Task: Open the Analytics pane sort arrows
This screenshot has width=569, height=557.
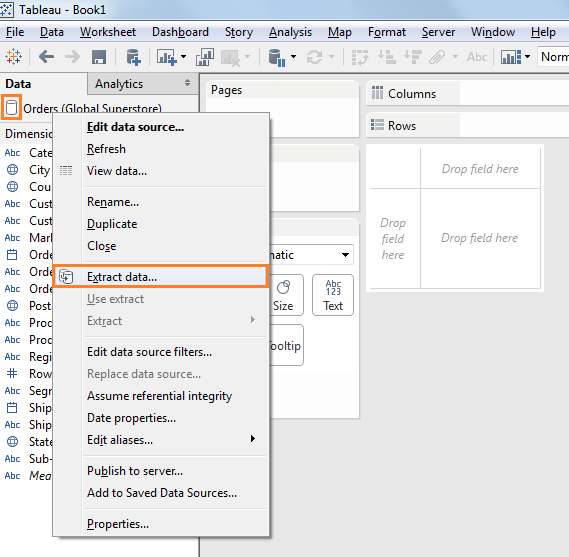Action: [187, 83]
